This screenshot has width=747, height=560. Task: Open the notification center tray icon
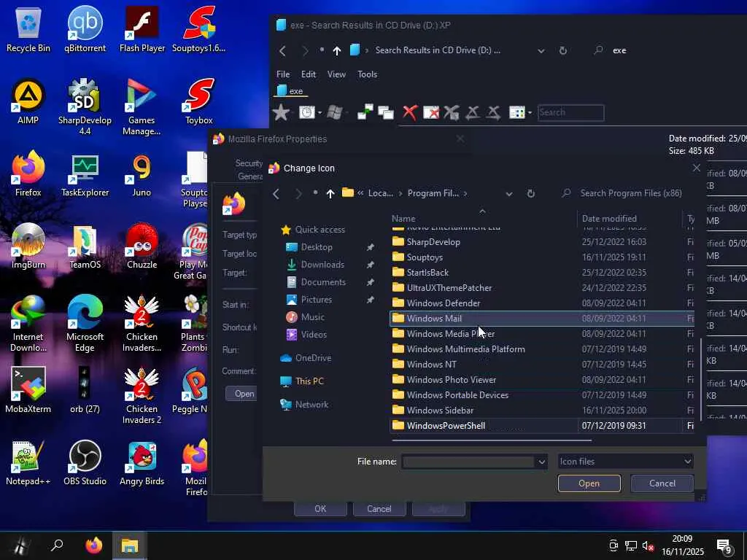724,547
